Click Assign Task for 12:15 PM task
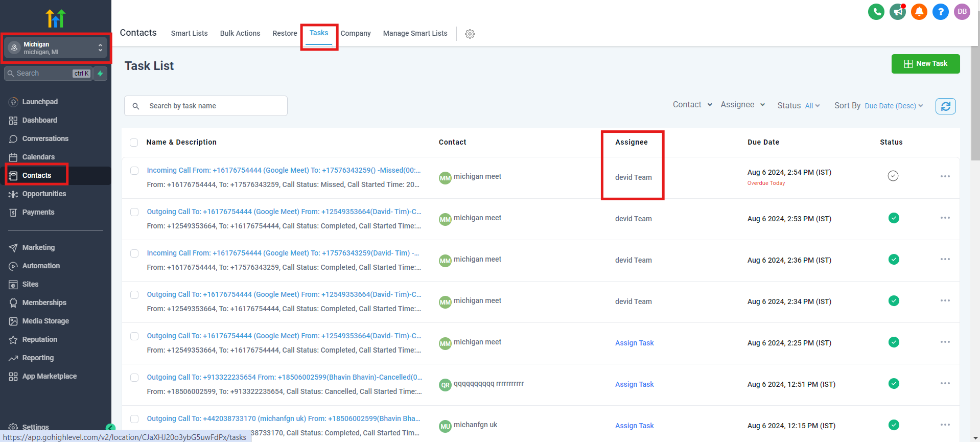The width and height of the screenshot is (980, 442). [634, 426]
